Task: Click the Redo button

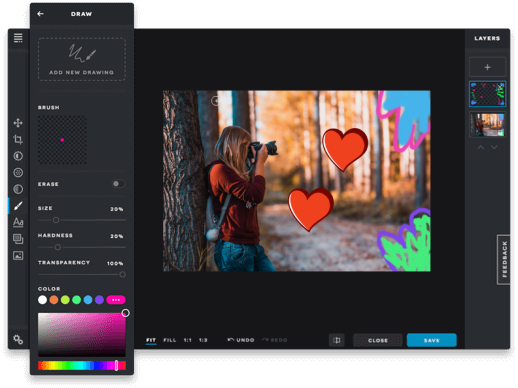Action: point(275,340)
